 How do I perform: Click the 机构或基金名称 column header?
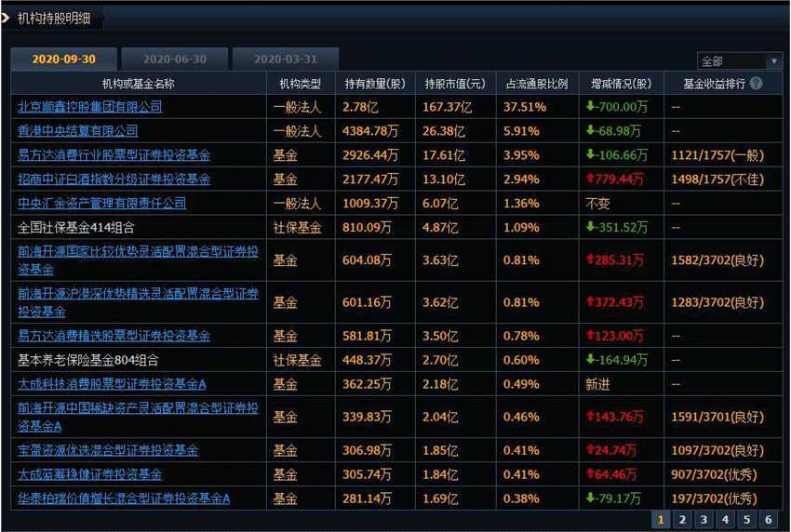[139, 84]
